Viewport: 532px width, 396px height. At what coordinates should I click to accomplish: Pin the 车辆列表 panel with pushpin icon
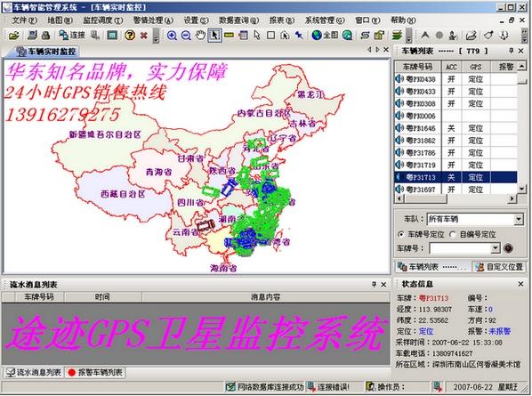tap(511, 51)
